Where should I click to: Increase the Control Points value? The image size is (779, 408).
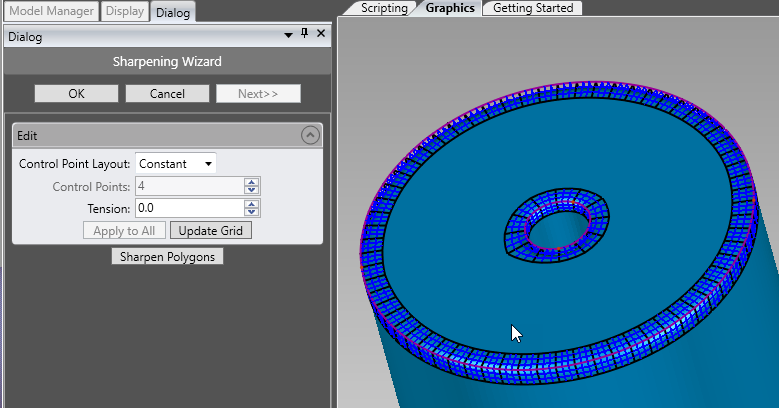tap(252, 182)
